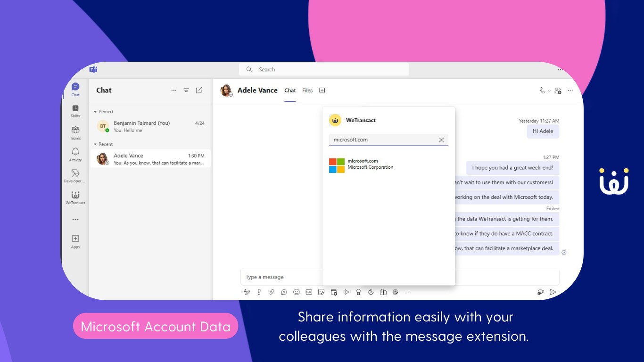This screenshot has width=644, height=362.
Task: Open the WeTransact app in sidebar
Action: (x=75, y=198)
